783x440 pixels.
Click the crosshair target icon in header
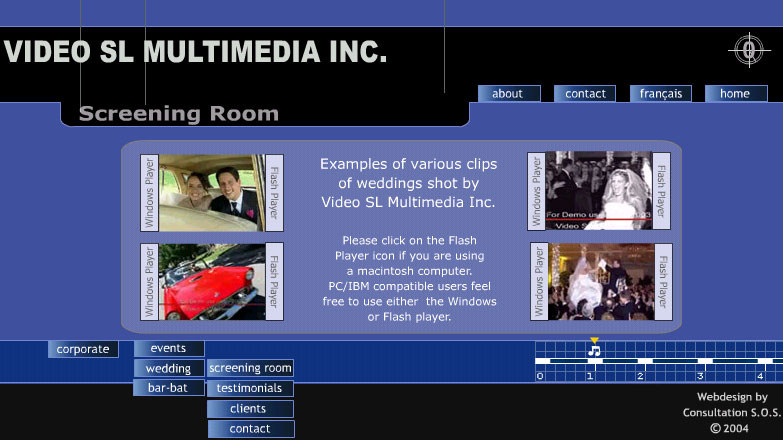click(x=749, y=50)
